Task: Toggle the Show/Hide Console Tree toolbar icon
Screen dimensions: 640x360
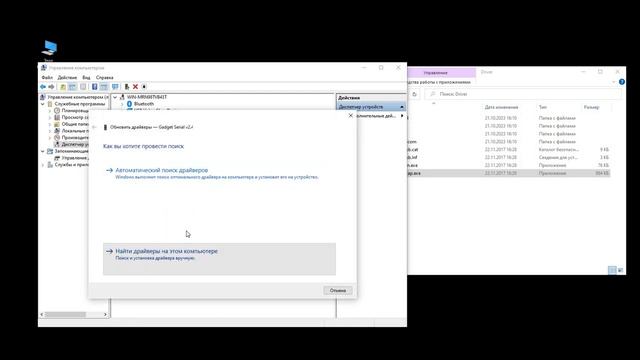Action: coord(72,87)
